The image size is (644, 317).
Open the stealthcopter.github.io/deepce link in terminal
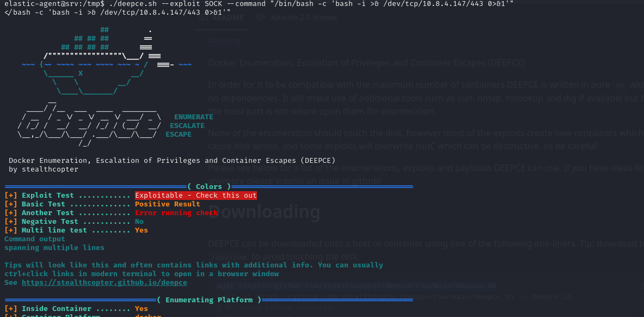coord(105,283)
